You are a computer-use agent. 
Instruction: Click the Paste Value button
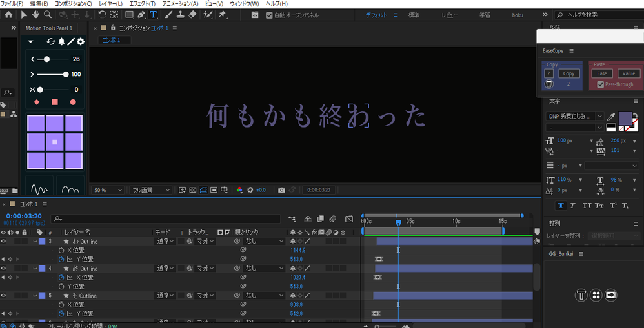[x=629, y=73]
